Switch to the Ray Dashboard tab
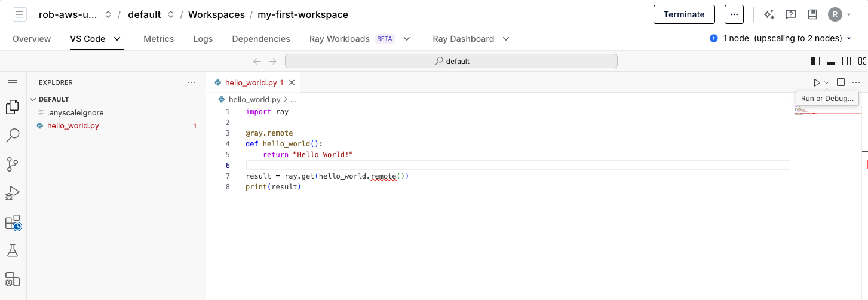Viewport: 868px width, 300px height. point(464,39)
